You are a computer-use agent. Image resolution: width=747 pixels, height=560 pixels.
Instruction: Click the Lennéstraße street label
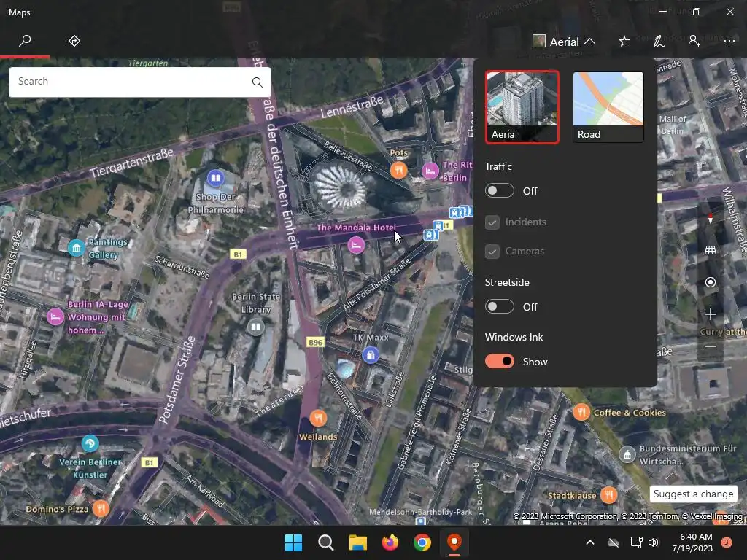[352, 107]
